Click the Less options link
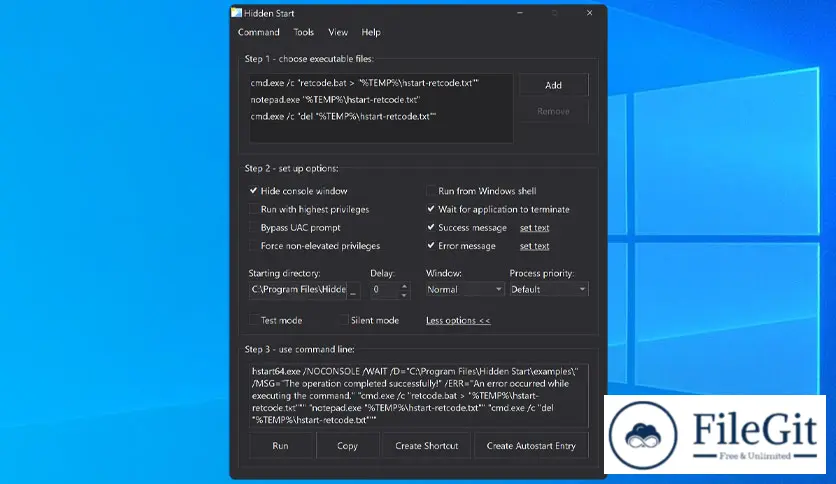836x484 pixels. click(x=458, y=320)
